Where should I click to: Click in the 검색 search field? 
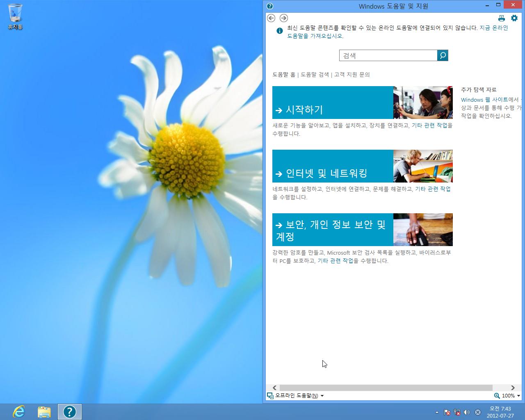[388, 55]
